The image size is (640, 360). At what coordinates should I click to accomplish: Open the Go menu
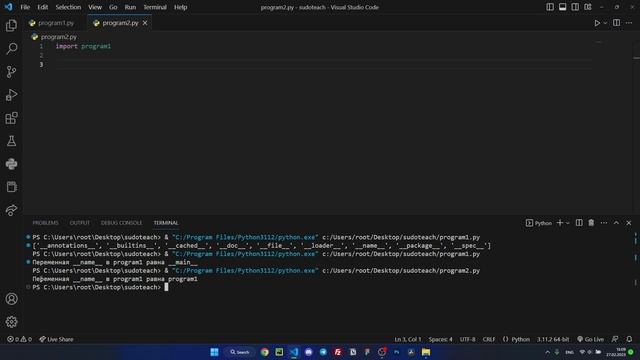coord(113,7)
